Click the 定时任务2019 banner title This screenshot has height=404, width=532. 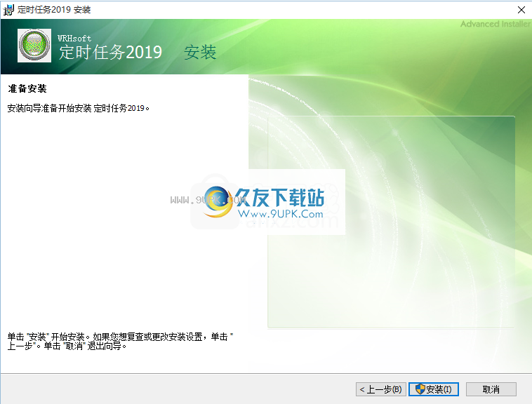(x=111, y=52)
